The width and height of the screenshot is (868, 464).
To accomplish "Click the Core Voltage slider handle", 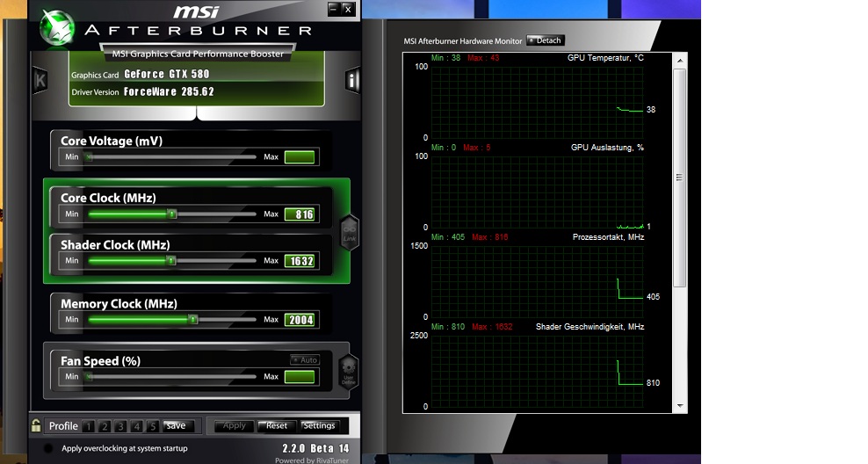I will pos(89,157).
